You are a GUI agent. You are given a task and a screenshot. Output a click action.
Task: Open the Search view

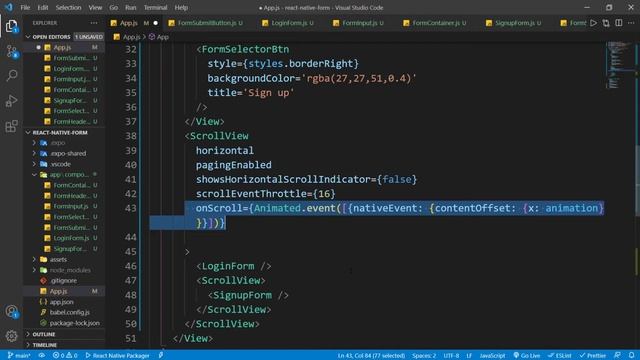(x=11, y=76)
